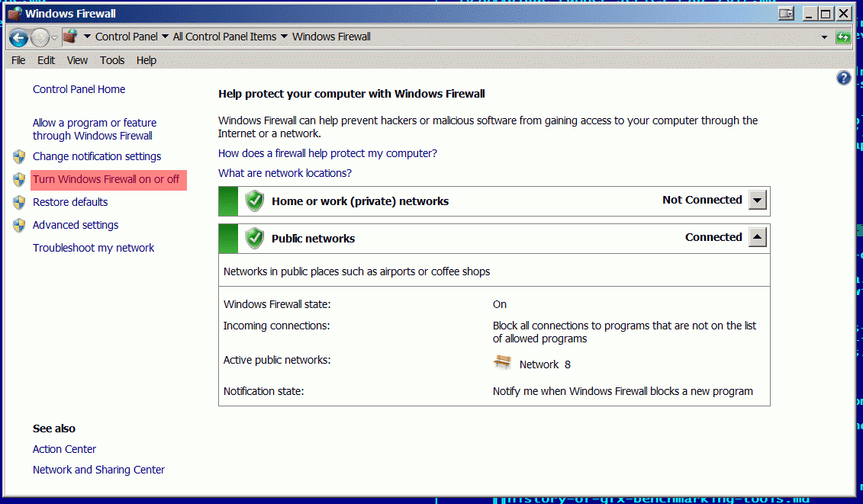Open Change notification settings
This screenshot has width=863, height=504.
(x=97, y=156)
